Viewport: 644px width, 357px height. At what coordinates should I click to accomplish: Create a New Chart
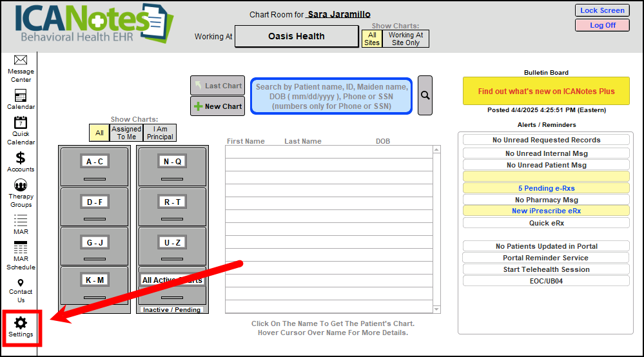point(218,106)
